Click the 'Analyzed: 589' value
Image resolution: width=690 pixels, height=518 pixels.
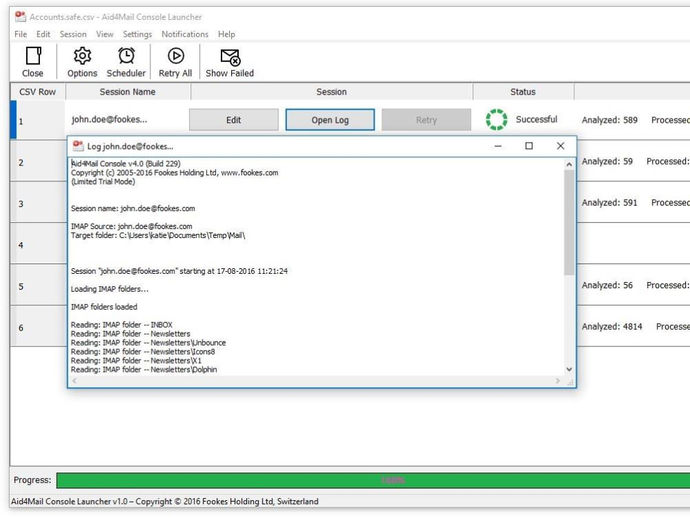(609, 120)
